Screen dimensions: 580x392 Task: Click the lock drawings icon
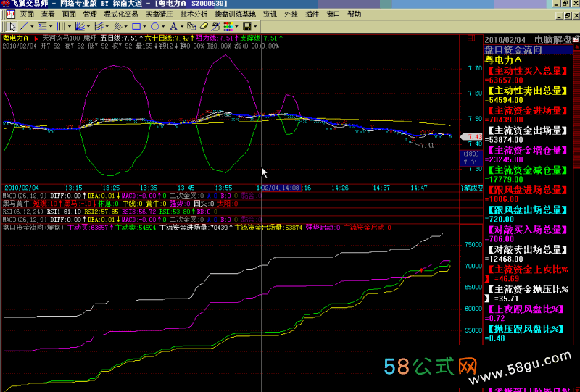(215, 27)
